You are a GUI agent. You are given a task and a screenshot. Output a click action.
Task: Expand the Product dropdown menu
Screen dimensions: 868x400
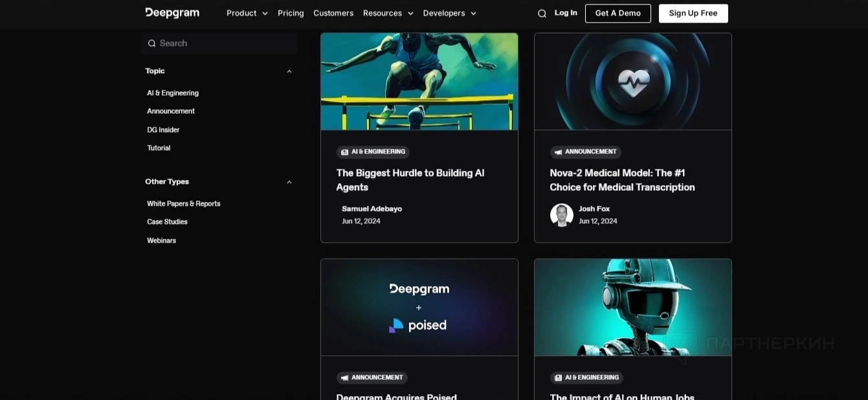pos(247,13)
